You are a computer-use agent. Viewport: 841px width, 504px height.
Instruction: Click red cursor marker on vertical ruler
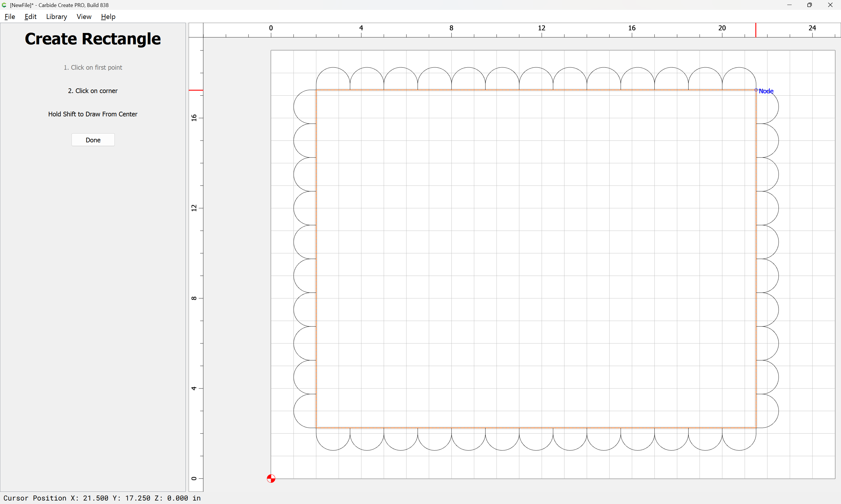[x=196, y=90]
